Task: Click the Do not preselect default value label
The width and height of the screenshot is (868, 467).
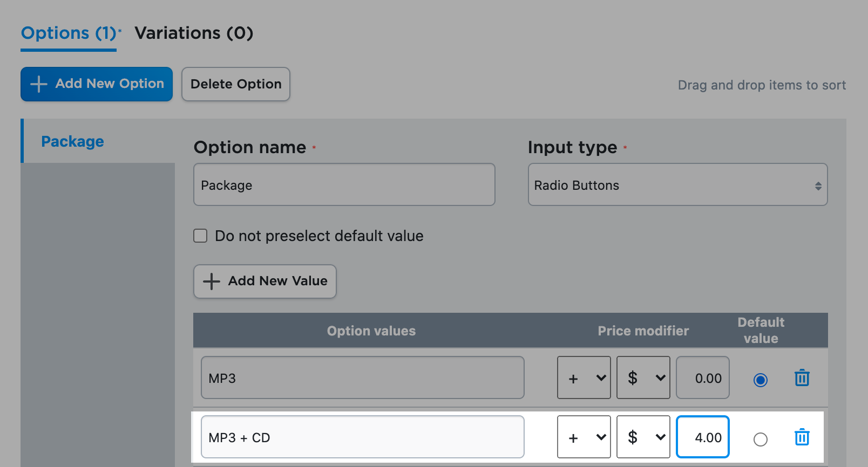Action: 319,236
